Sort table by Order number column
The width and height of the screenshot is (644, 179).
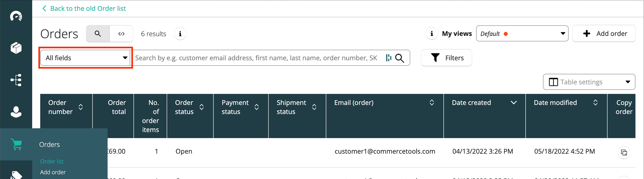(x=81, y=107)
